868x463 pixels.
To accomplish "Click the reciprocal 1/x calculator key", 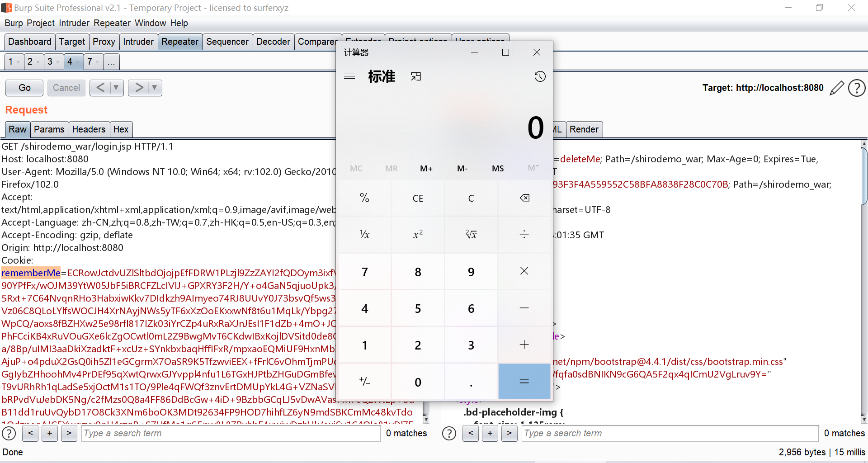I will 364,235.
